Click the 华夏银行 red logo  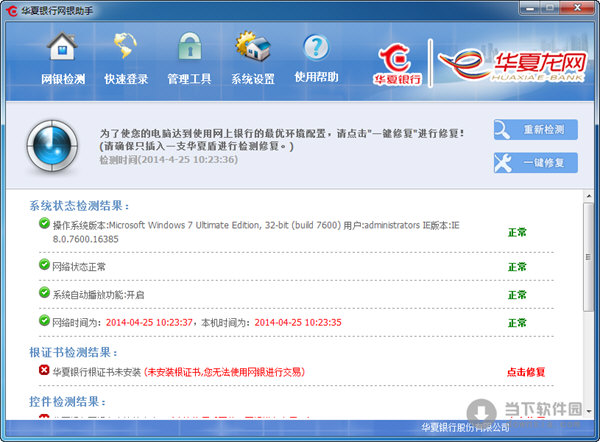coord(398,64)
